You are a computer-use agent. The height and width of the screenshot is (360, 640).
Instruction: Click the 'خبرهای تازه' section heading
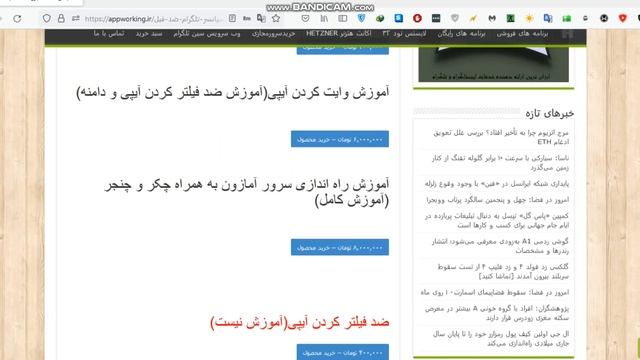(x=549, y=113)
